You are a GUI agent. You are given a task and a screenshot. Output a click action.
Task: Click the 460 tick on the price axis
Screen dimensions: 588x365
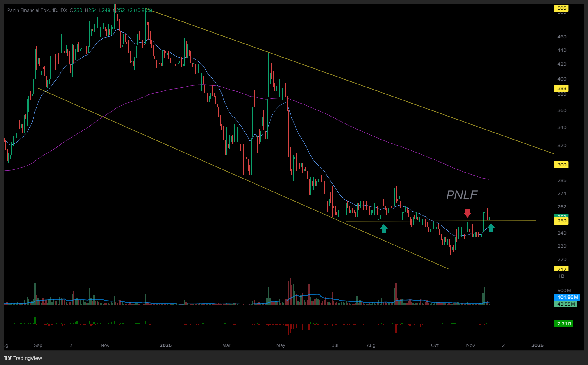562,37
